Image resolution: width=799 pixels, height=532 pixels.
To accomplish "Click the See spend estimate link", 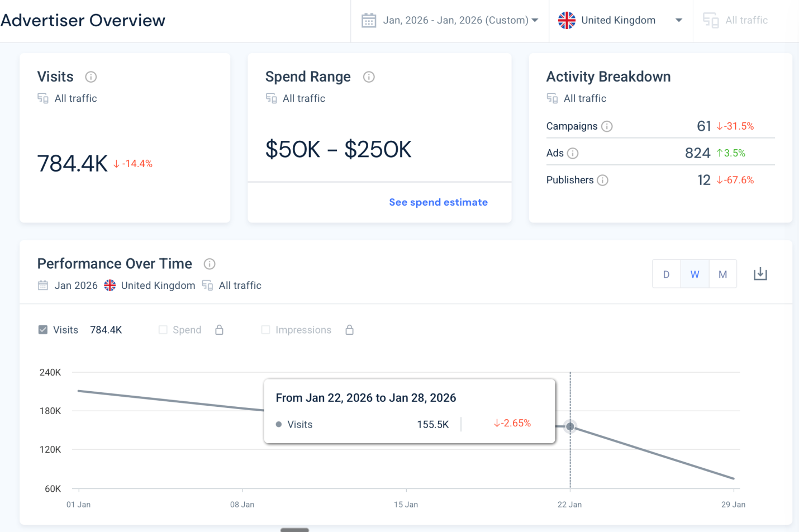I will (x=438, y=202).
